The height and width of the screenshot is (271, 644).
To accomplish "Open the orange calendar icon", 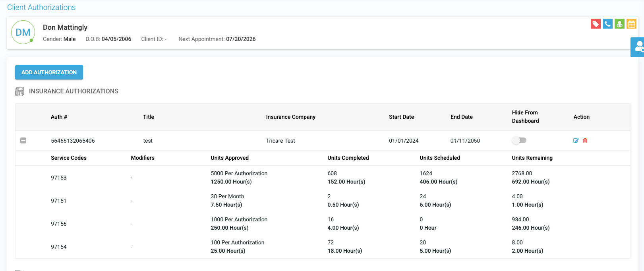I will 631,24.
